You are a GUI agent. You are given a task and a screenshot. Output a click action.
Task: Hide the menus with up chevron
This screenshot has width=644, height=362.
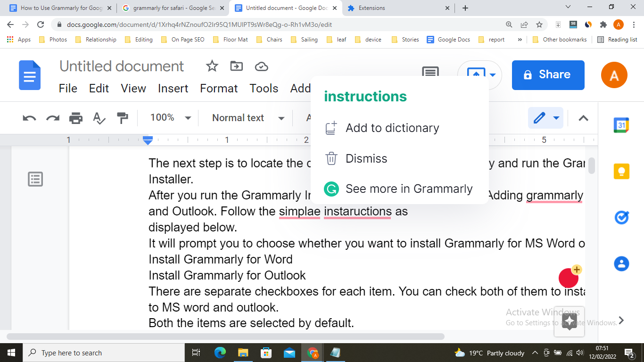(583, 118)
